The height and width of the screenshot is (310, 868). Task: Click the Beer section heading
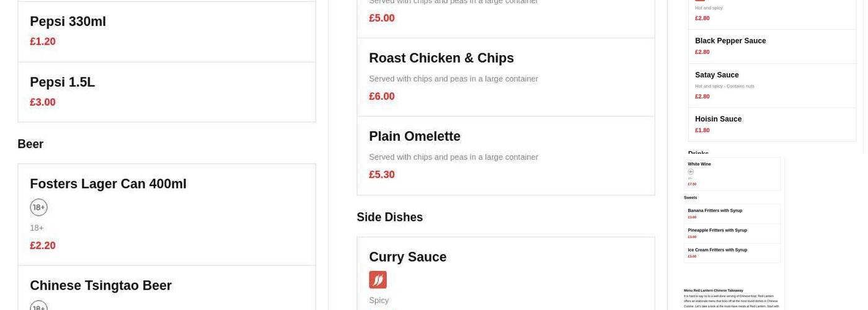(30, 144)
